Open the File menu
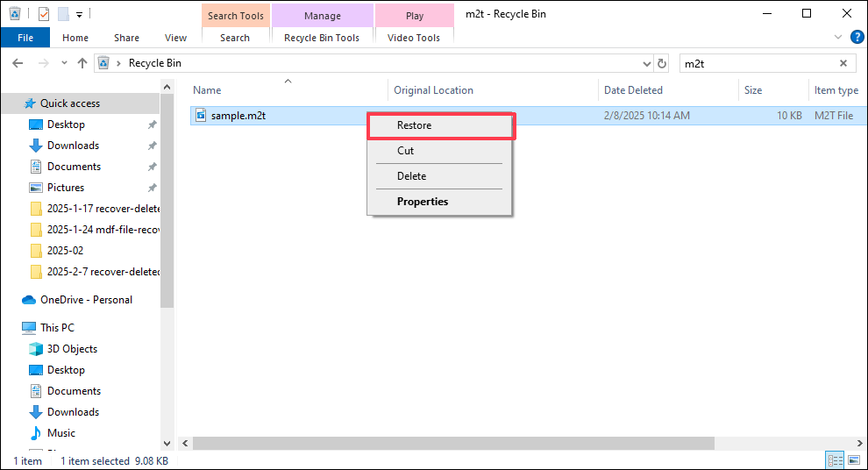This screenshot has height=470, width=868. tap(25, 38)
